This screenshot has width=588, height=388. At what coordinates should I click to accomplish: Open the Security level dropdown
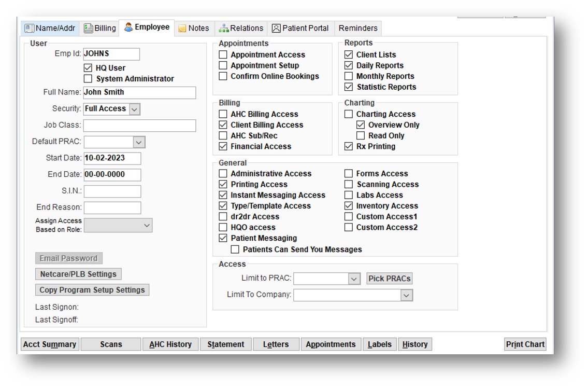coord(135,109)
